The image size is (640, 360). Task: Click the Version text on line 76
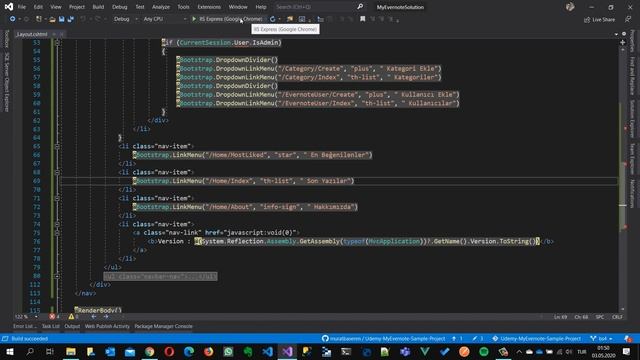(x=171, y=241)
